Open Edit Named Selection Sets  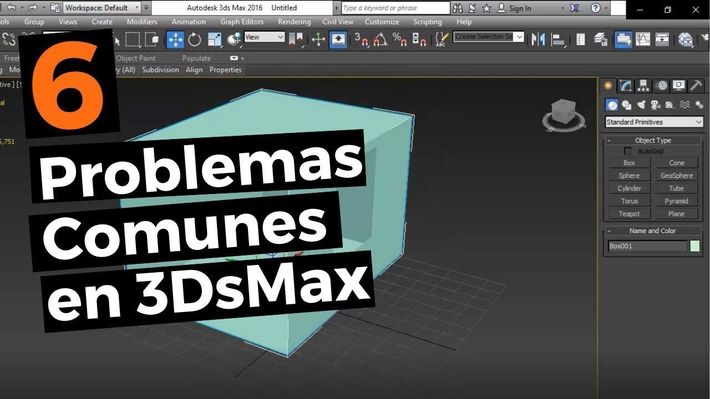coord(441,40)
